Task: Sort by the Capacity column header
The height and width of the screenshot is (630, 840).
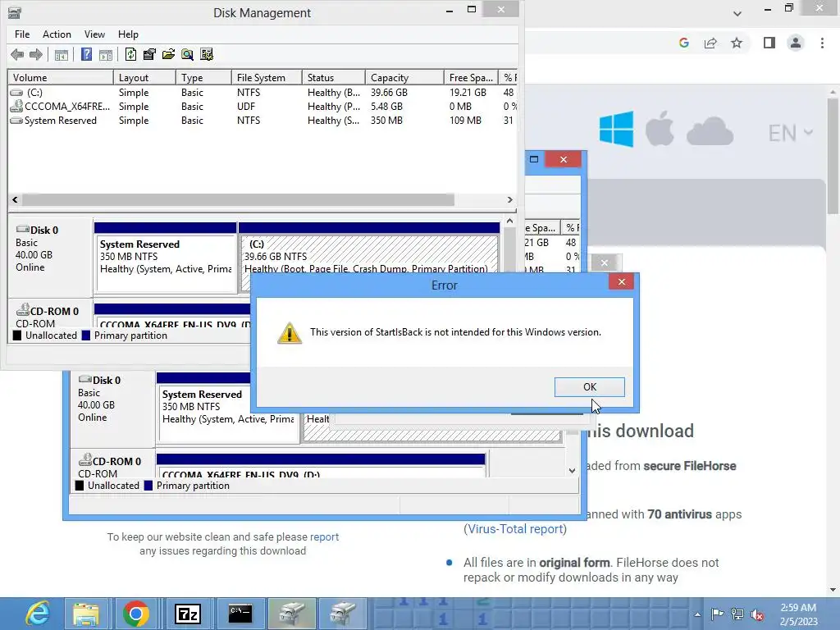Action: (404, 78)
